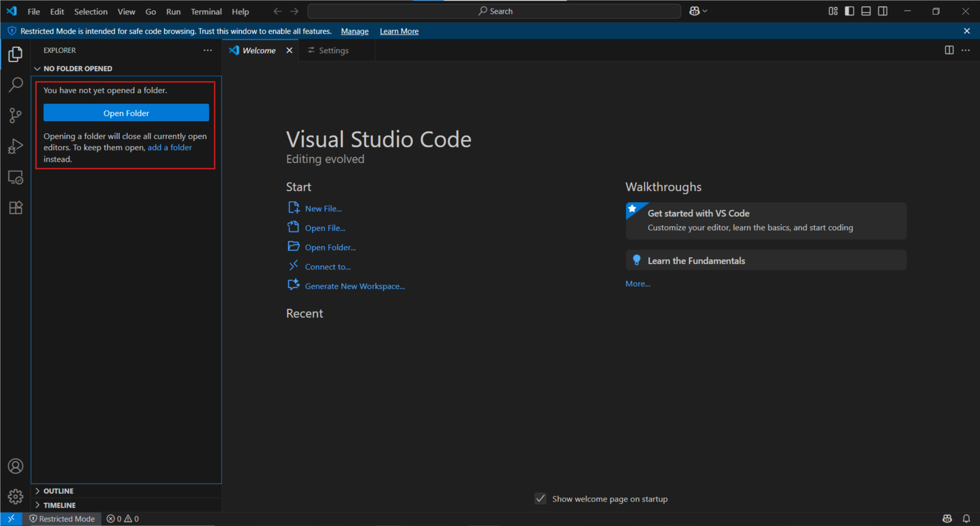The height and width of the screenshot is (526, 980).
Task: Collapse the No Folder Opened section
Action: [78, 68]
